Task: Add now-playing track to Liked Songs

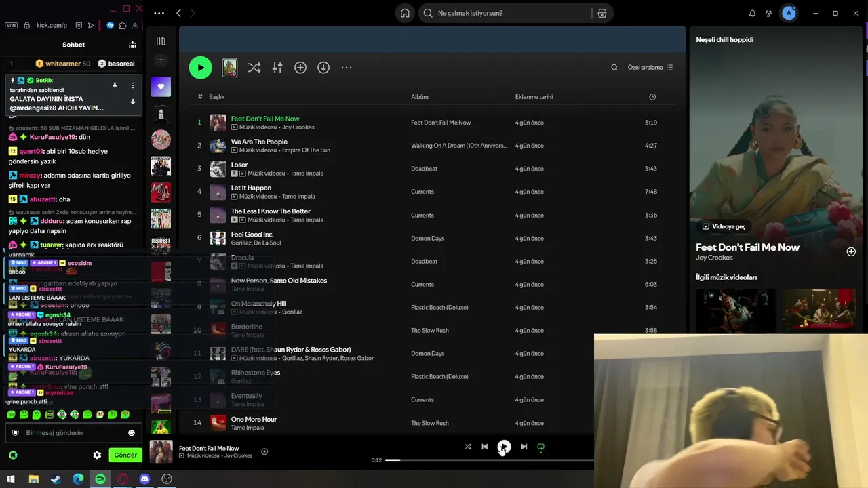Action: coord(264,451)
